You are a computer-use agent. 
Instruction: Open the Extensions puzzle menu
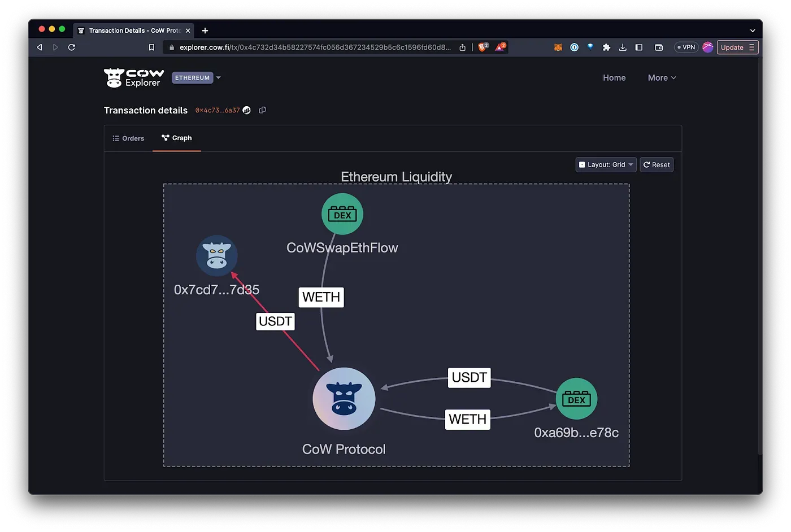(x=606, y=47)
